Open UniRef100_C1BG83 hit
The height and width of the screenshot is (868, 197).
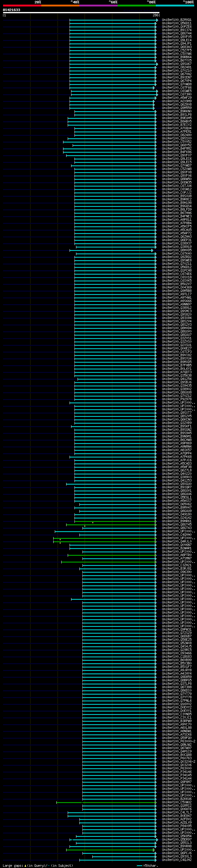point(176,656)
